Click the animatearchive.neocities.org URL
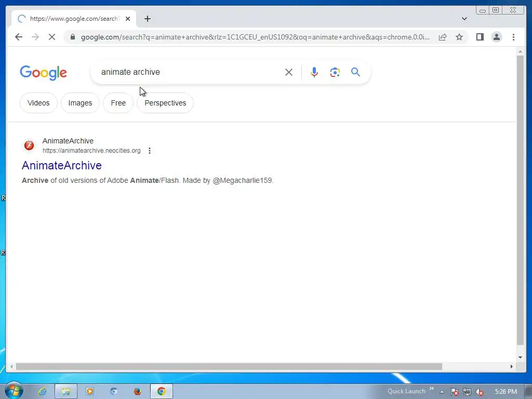The width and height of the screenshot is (532, 399). (x=91, y=151)
